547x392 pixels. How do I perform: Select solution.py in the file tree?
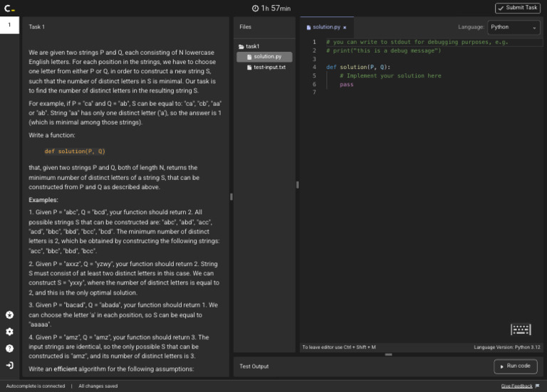pyautogui.click(x=267, y=56)
